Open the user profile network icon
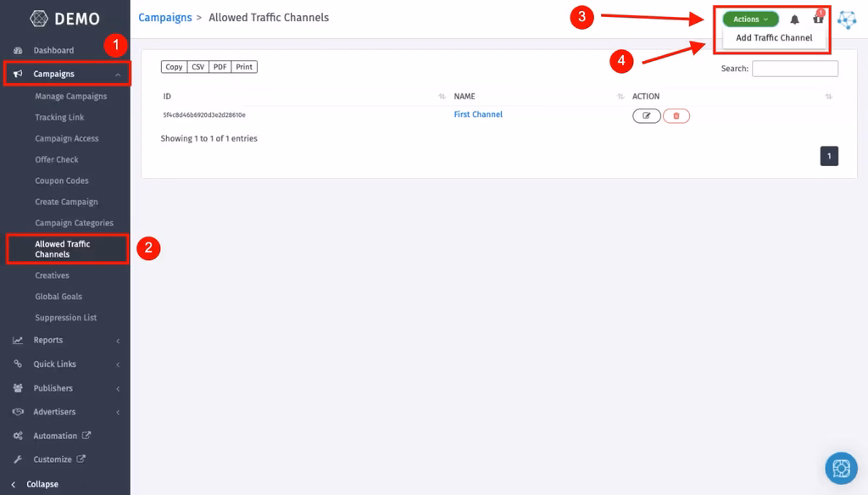 click(x=847, y=19)
